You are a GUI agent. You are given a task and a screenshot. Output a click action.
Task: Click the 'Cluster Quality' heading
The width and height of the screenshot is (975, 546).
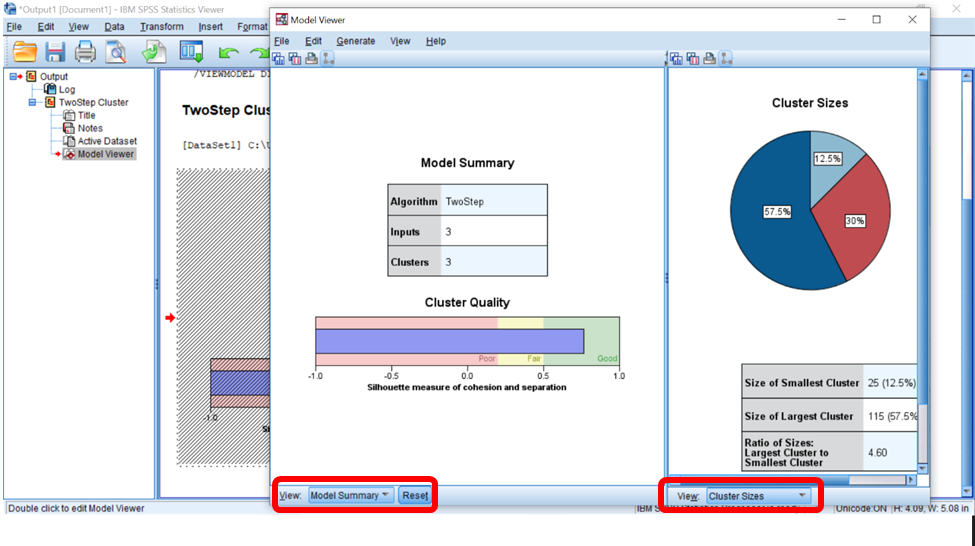(x=467, y=302)
